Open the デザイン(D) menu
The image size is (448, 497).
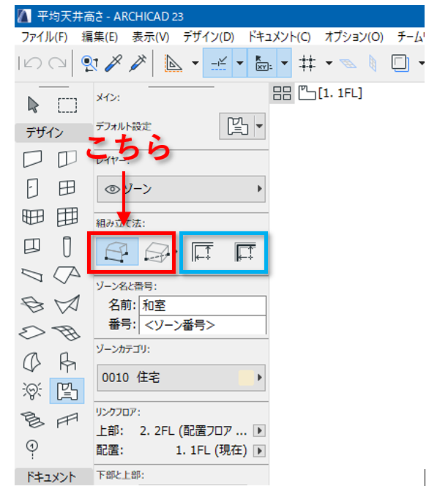click(x=209, y=37)
